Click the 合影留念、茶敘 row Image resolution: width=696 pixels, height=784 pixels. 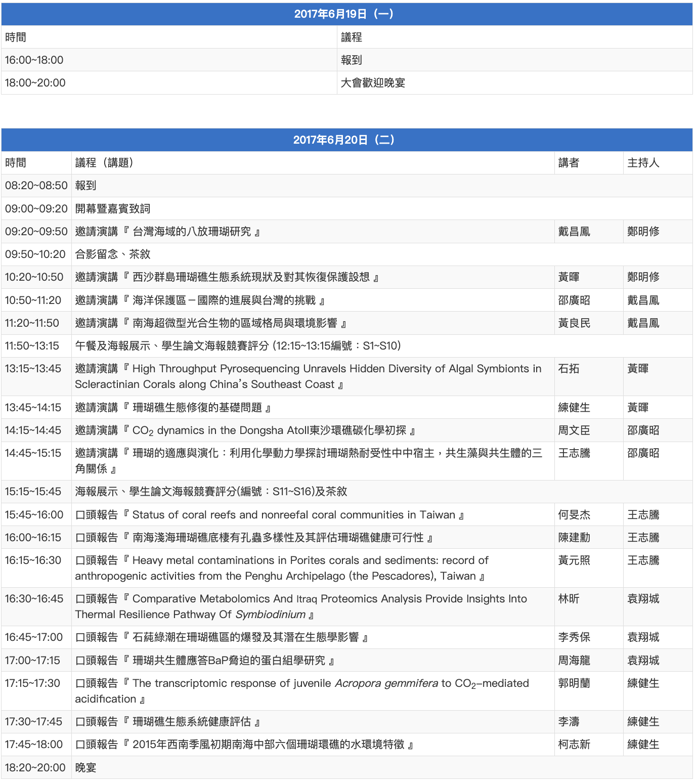coord(113,254)
